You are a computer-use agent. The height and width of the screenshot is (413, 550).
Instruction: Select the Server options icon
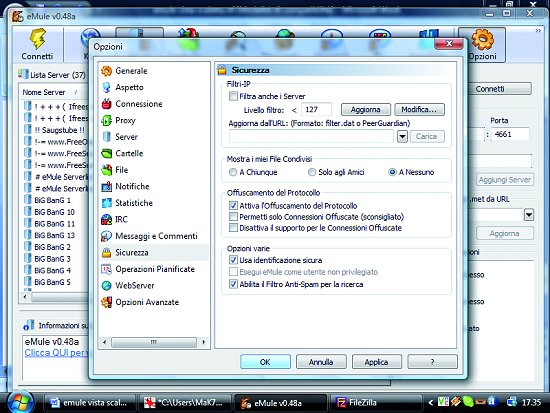[x=106, y=137]
